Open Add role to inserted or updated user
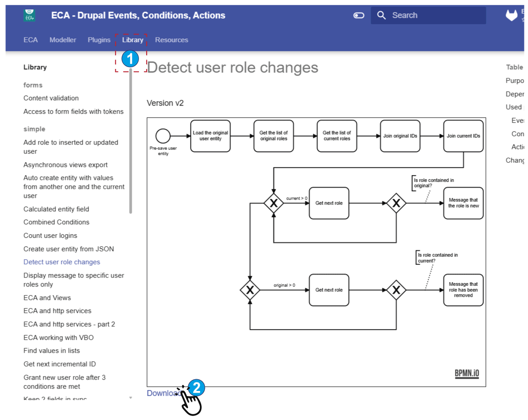This screenshot has height=420, width=528. 71,147
